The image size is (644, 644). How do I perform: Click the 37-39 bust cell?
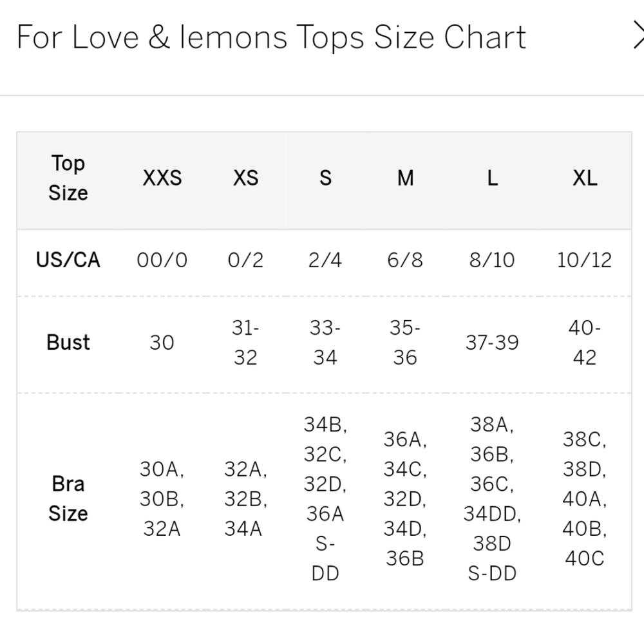click(x=492, y=343)
